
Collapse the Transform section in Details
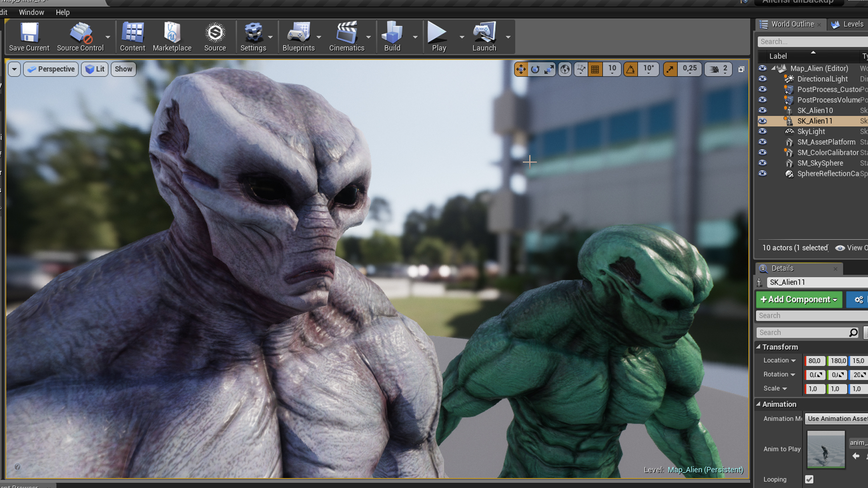759,347
